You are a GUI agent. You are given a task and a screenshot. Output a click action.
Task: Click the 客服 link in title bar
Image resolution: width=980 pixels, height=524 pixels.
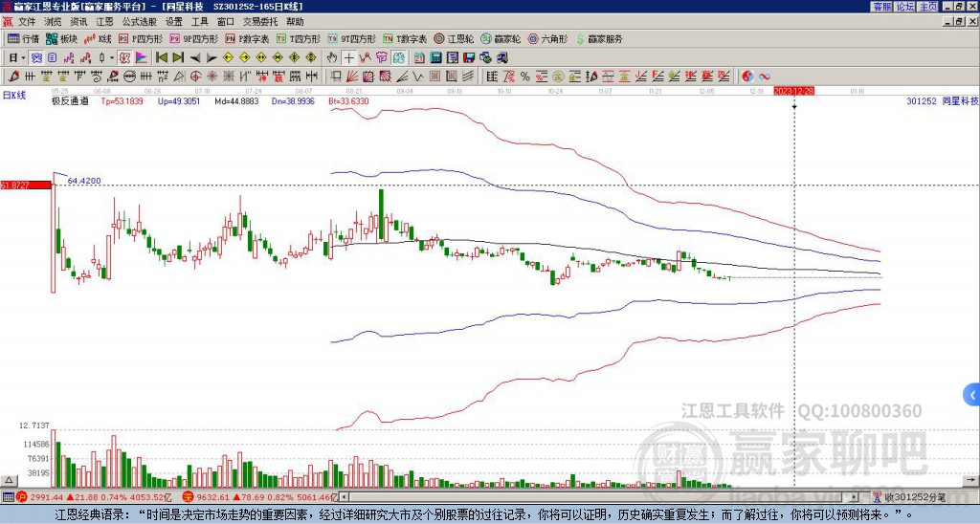click(x=881, y=7)
